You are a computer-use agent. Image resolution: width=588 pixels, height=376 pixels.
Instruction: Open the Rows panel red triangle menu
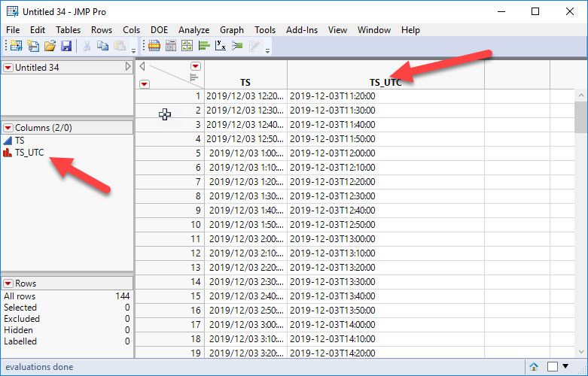[x=8, y=284]
